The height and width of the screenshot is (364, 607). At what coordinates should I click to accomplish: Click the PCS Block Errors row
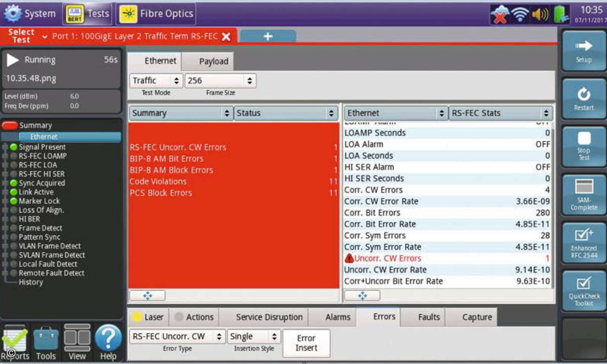coord(234,193)
